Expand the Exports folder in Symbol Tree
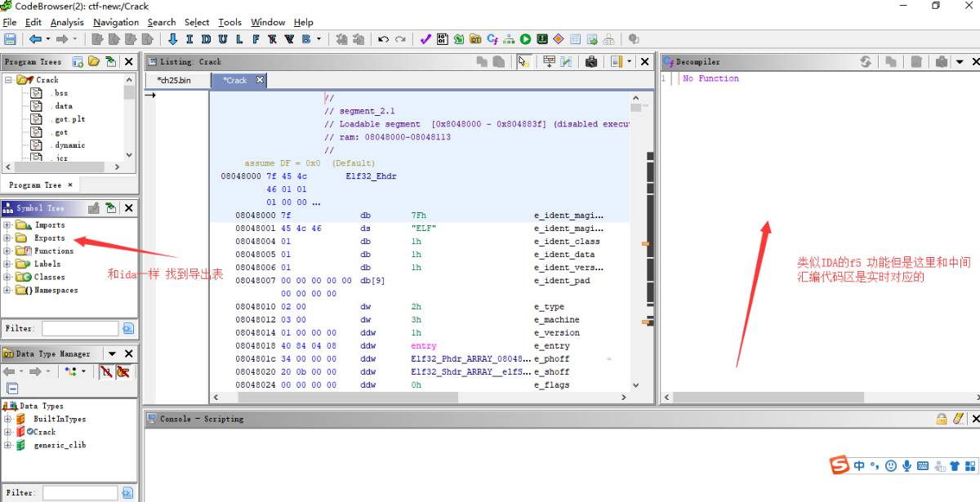The width and height of the screenshot is (980, 502). click(8, 238)
